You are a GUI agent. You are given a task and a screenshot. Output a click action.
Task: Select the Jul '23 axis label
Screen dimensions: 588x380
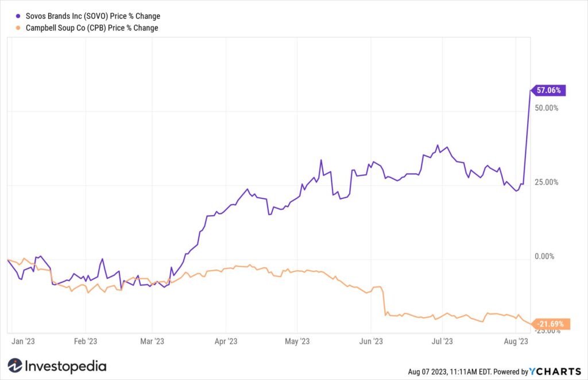pos(442,341)
